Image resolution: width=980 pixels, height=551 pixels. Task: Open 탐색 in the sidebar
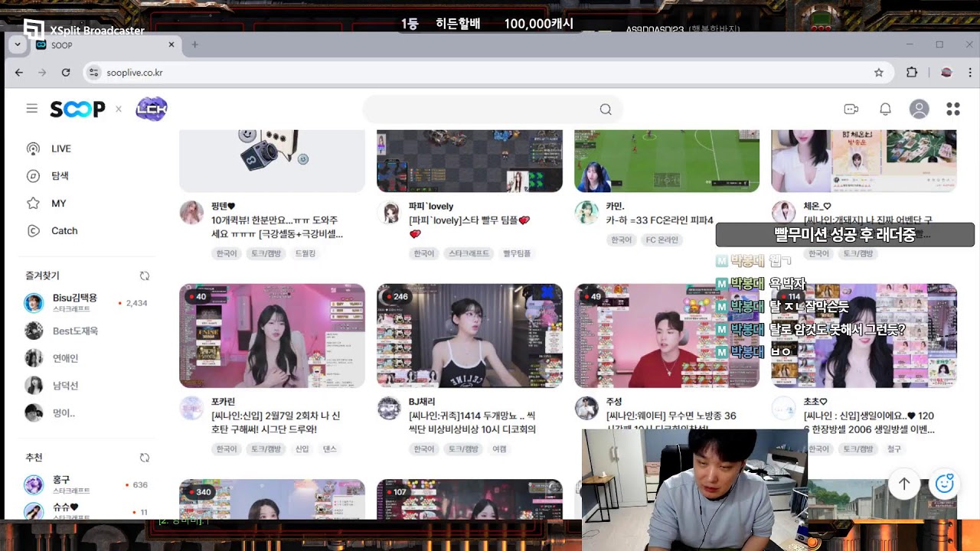[x=60, y=176]
